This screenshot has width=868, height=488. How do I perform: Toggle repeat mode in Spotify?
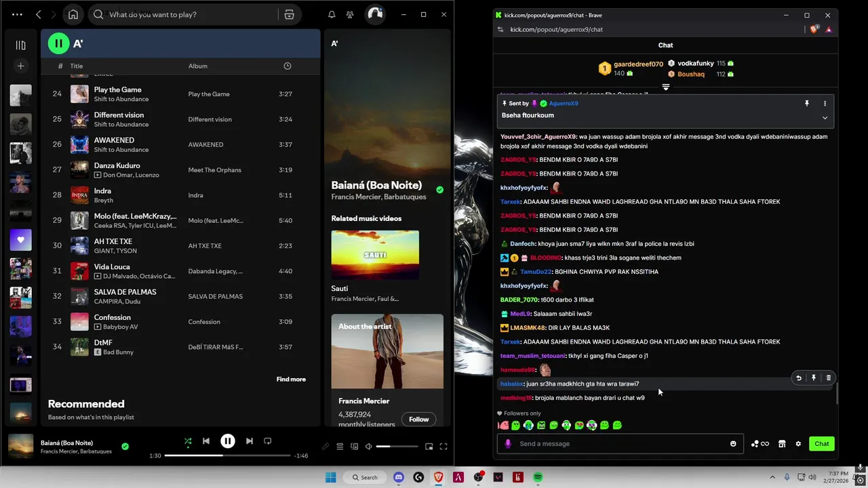click(x=268, y=441)
